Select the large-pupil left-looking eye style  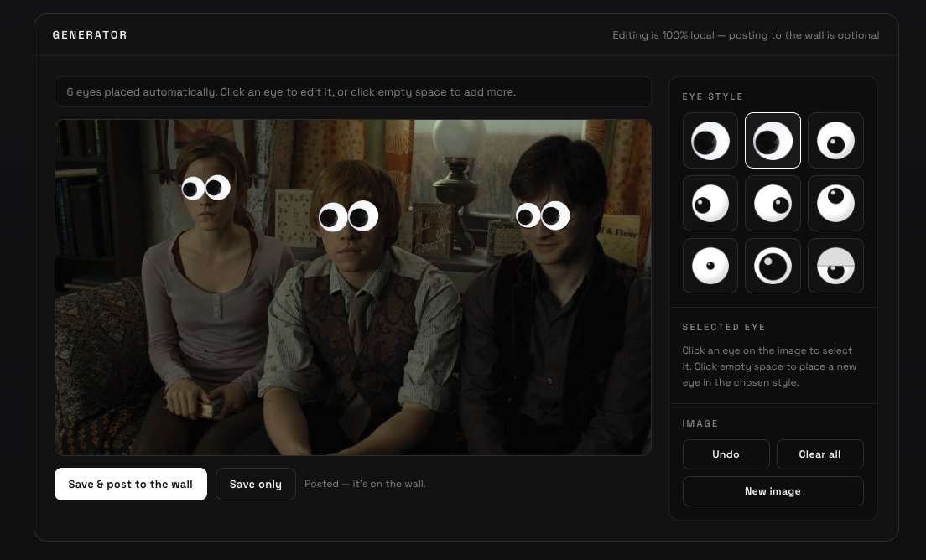point(710,141)
